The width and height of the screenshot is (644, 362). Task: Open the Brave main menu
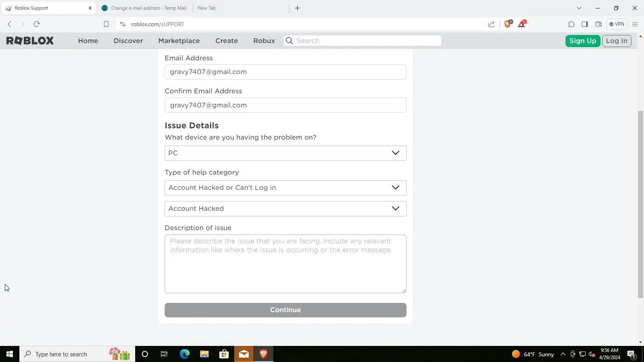click(x=635, y=24)
